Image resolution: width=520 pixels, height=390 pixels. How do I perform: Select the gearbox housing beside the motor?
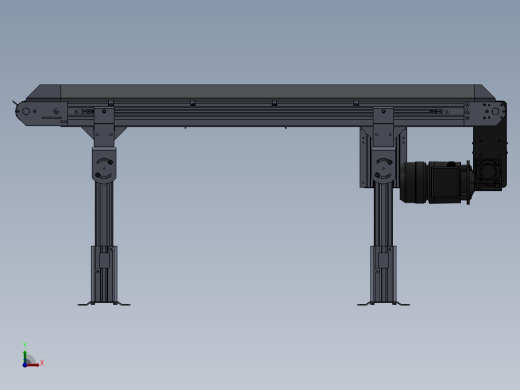(x=488, y=175)
